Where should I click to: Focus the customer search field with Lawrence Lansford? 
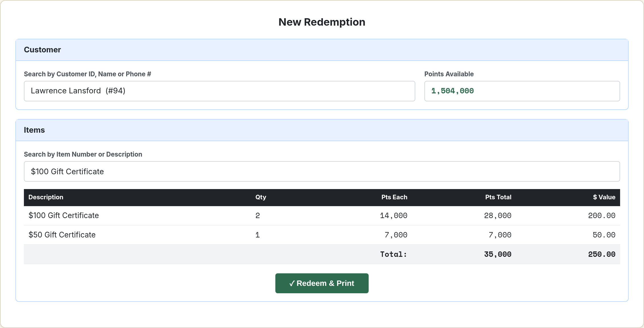(219, 91)
